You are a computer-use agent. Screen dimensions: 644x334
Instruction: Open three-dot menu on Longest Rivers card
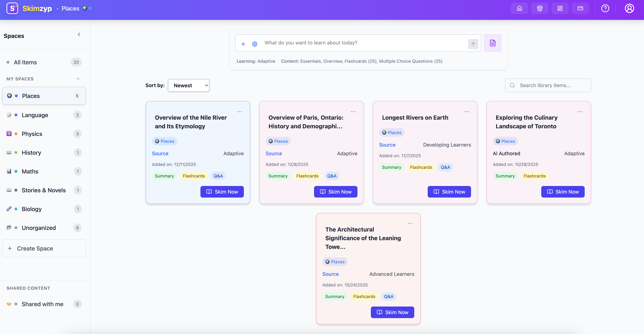[467, 112]
